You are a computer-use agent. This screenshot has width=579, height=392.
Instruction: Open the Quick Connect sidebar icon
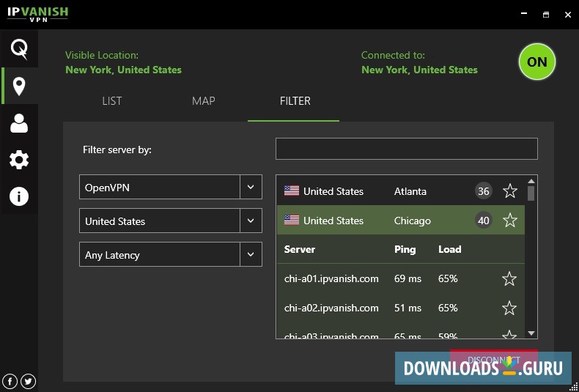[x=19, y=49]
